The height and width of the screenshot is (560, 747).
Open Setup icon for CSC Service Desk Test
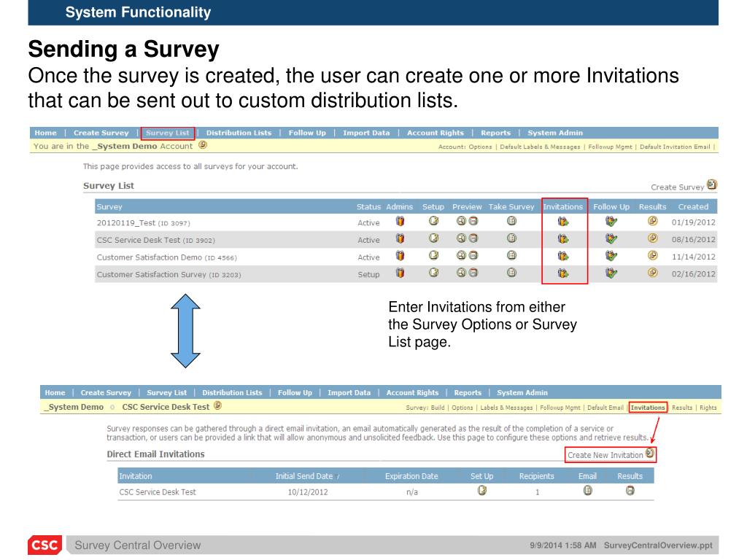click(x=433, y=238)
